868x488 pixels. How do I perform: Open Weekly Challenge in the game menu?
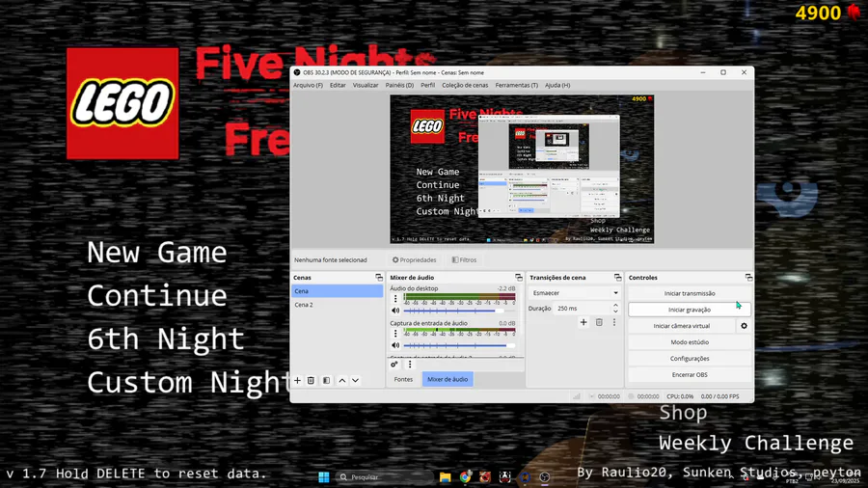pyautogui.click(x=756, y=444)
